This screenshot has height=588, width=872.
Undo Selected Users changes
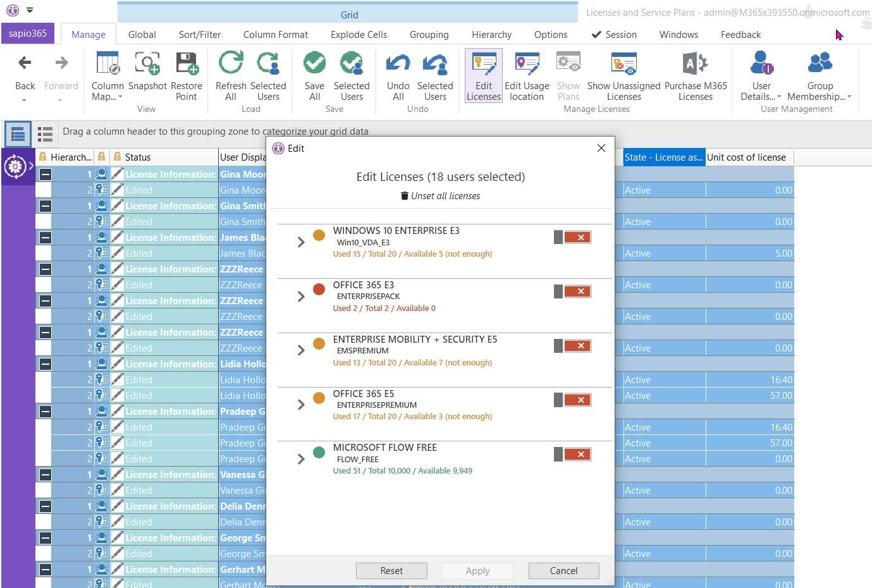[435, 77]
